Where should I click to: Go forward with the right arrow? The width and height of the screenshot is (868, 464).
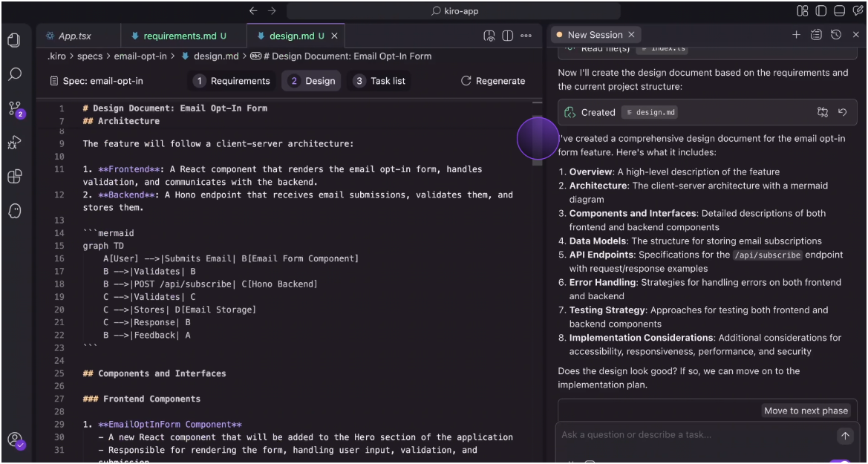tap(271, 11)
